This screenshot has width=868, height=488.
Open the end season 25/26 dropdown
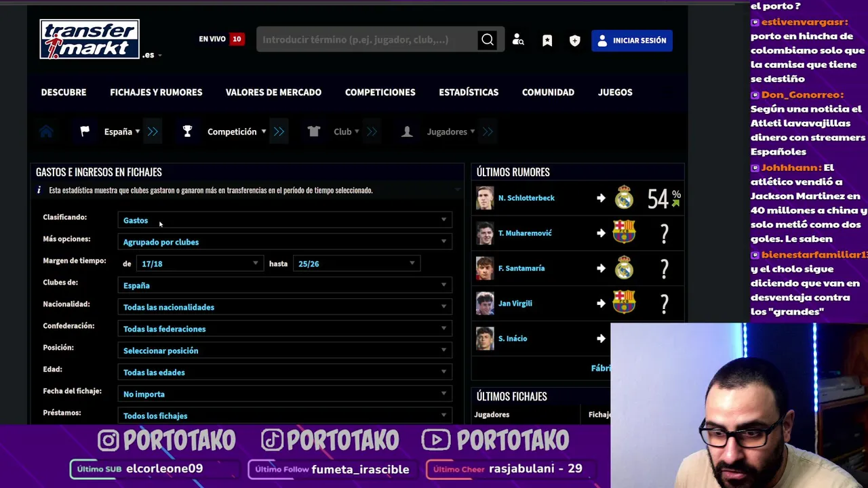coord(356,264)
